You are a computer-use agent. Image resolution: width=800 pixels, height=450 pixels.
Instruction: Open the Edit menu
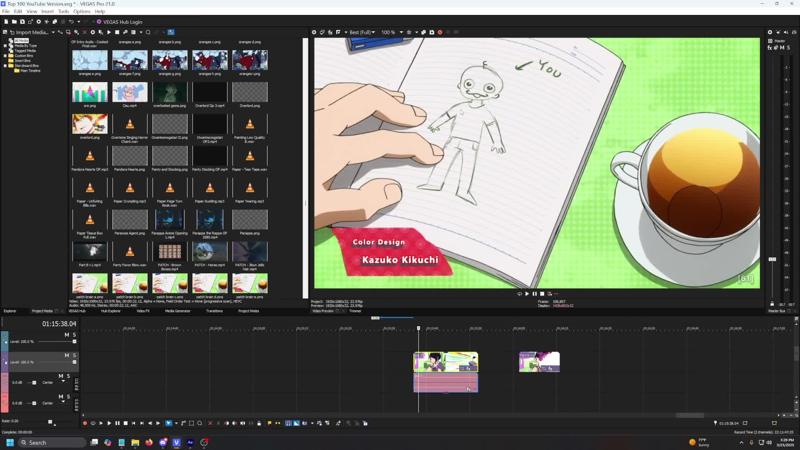pyautogui.click(x=18, y=11)
